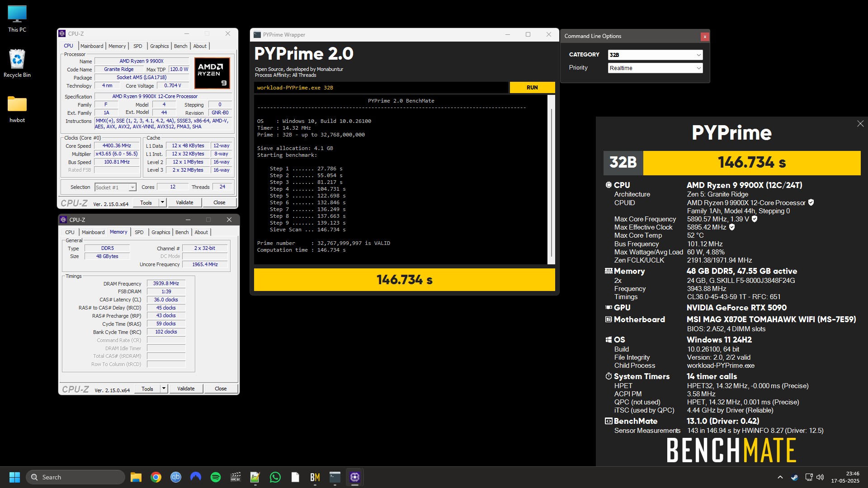Switch to Mainboard tab in upper CPU-Z
Screen dimensions: 868x488
(x=92, y=46)
